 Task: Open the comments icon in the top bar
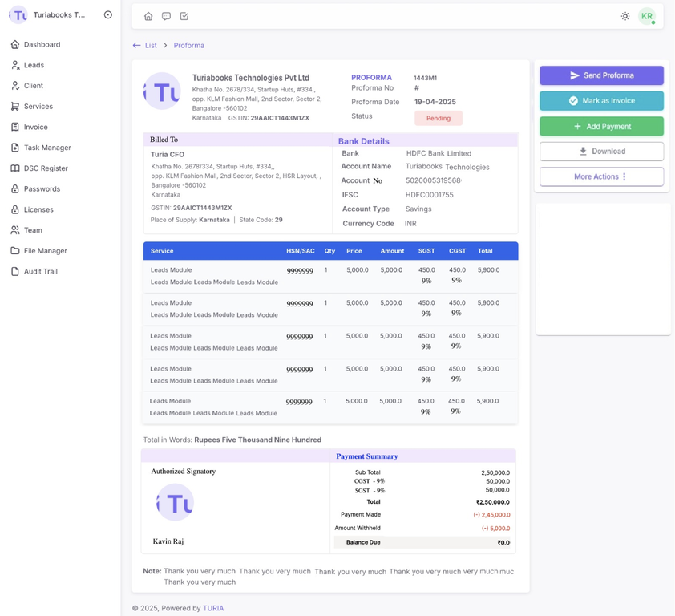pyautogui.click(x=166, y=15)
